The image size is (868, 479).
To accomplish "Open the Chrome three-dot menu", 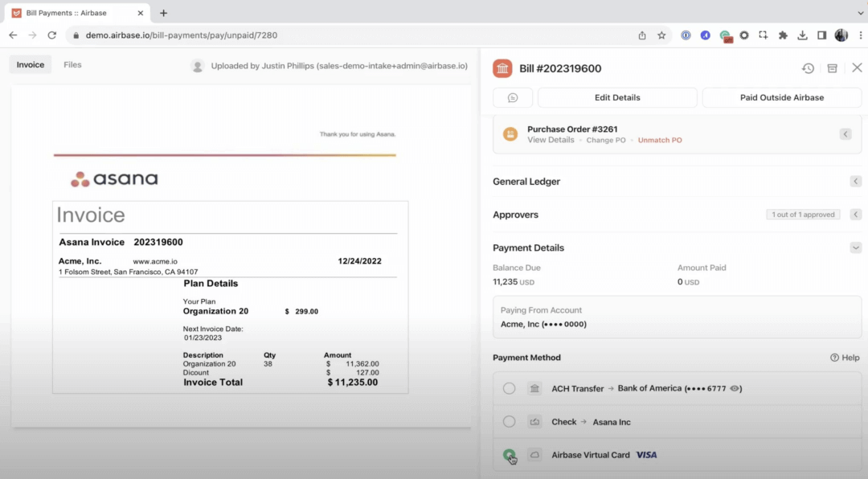I will 860,35.
